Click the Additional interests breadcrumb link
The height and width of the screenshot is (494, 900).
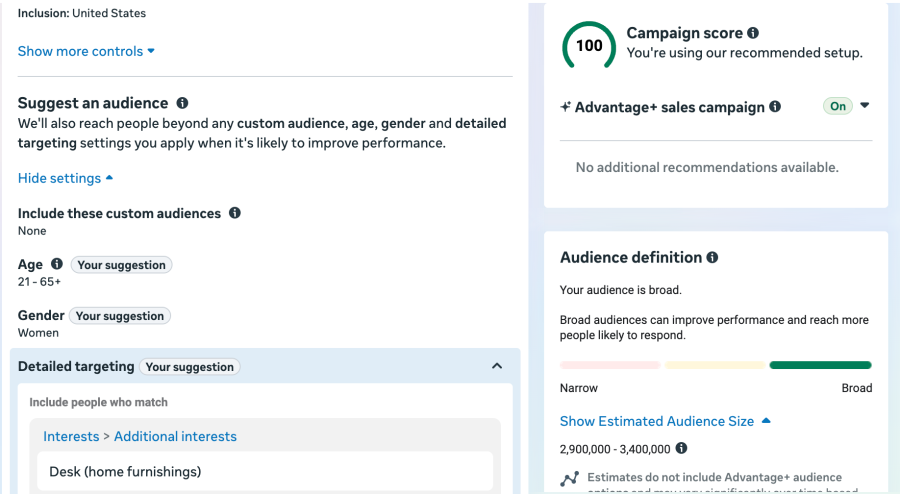pos(175,436)
